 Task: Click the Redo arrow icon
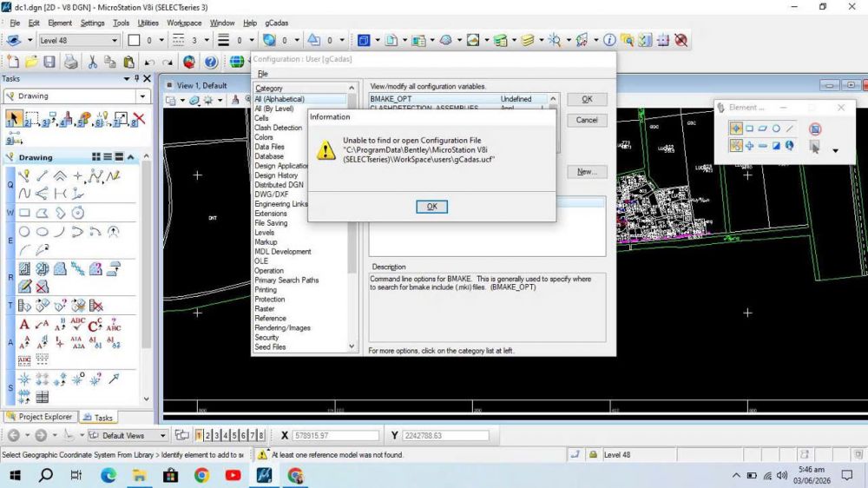[x=168, y=62]
